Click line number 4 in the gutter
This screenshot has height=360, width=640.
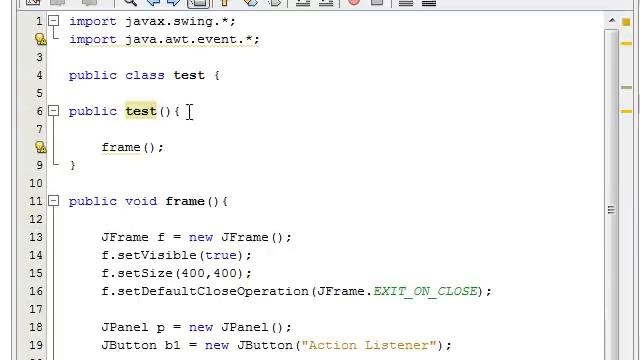tap(39, 76)
